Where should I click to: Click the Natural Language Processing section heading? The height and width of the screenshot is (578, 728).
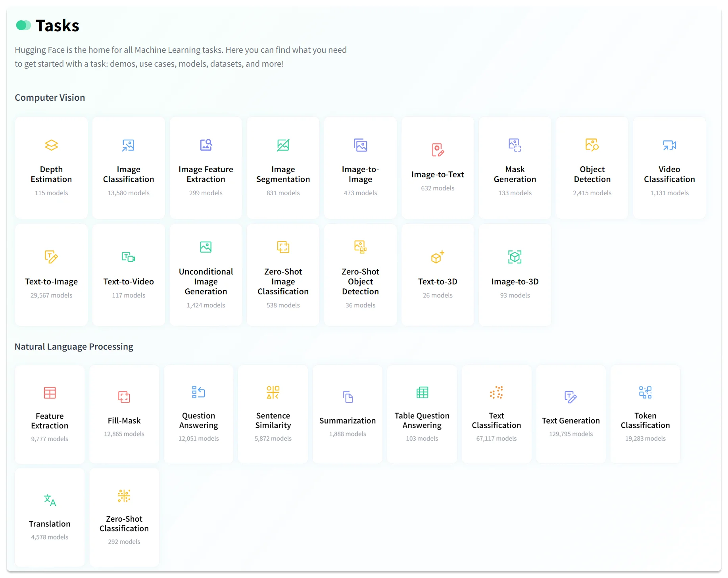[74, 347]
